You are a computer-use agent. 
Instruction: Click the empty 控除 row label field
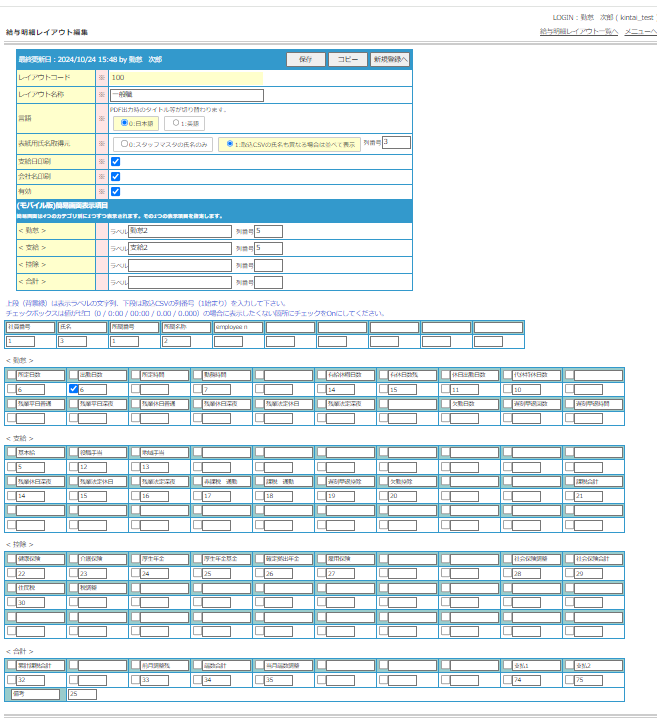click(180, 265)
